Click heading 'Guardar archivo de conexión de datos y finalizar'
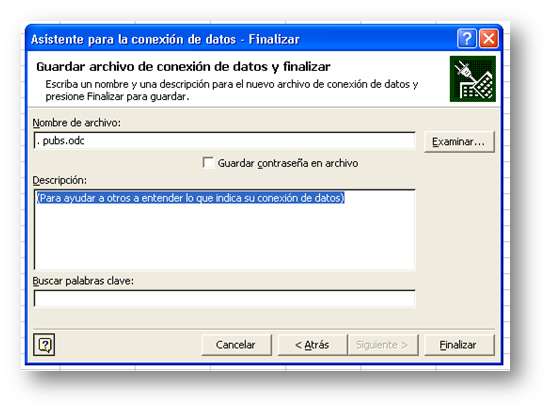Viewport: 552px width, 413px height. (x=183, y=67)
